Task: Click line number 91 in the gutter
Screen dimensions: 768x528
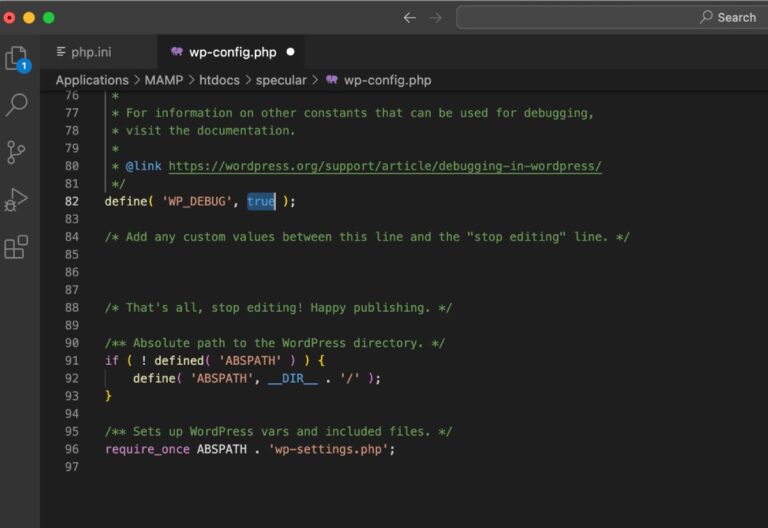Action: click(71, 361)
